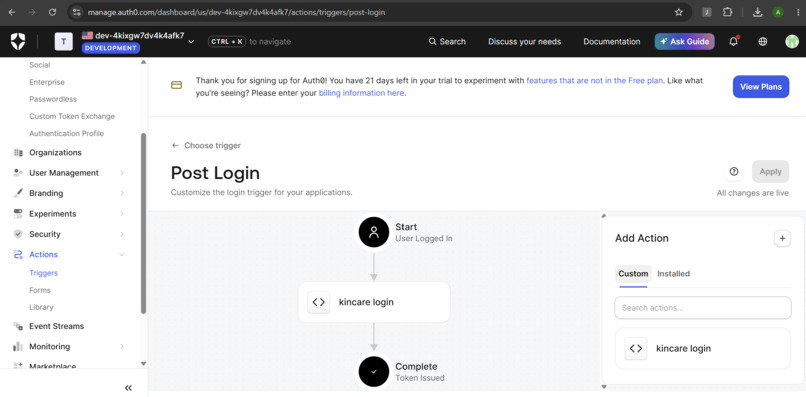Expand Security section chevron
This screenshot has height=397, width=806.
point(122,234)
